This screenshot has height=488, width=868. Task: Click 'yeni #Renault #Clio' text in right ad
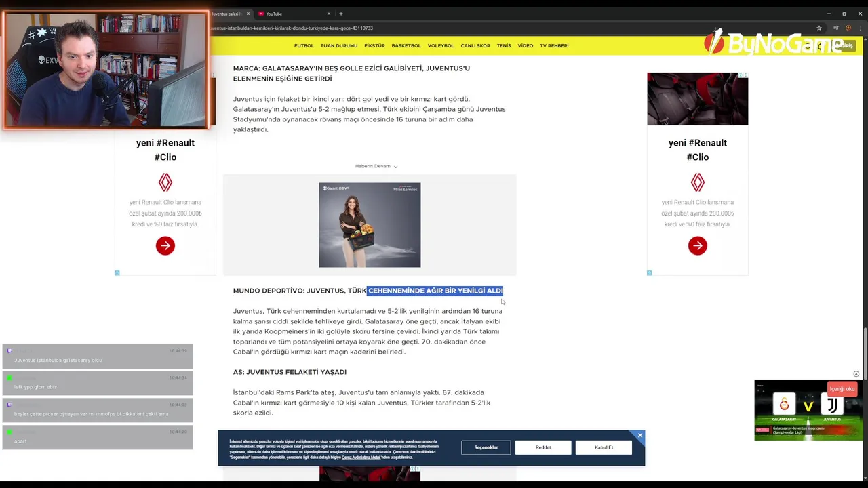coord(698,150)
